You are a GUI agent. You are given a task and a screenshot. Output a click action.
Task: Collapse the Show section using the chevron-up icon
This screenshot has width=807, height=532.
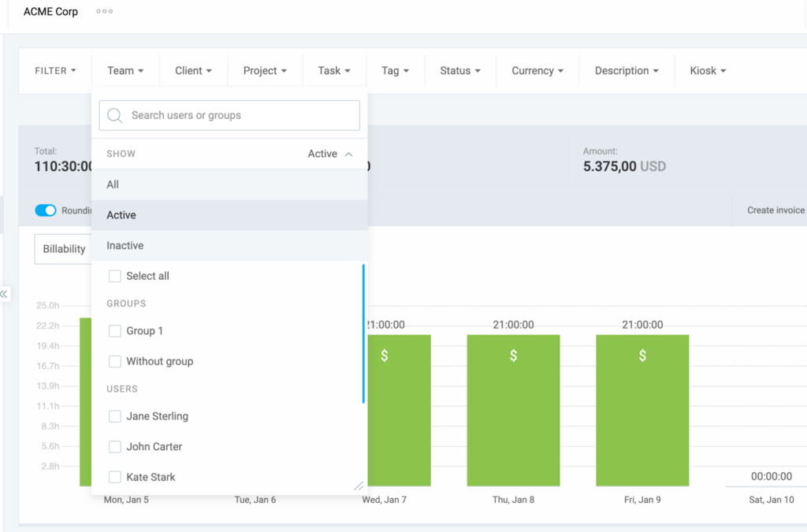(x=349, y=154)
